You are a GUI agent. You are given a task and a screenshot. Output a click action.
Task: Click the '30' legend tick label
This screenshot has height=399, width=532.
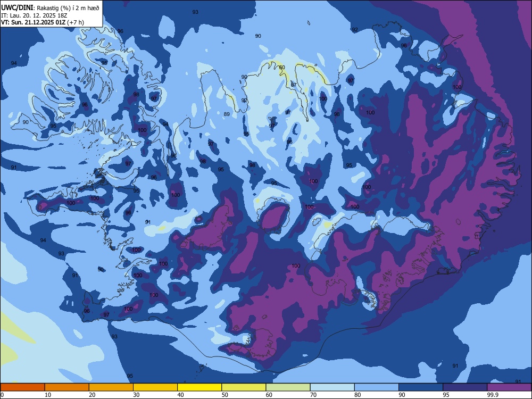tap(136, 395)
